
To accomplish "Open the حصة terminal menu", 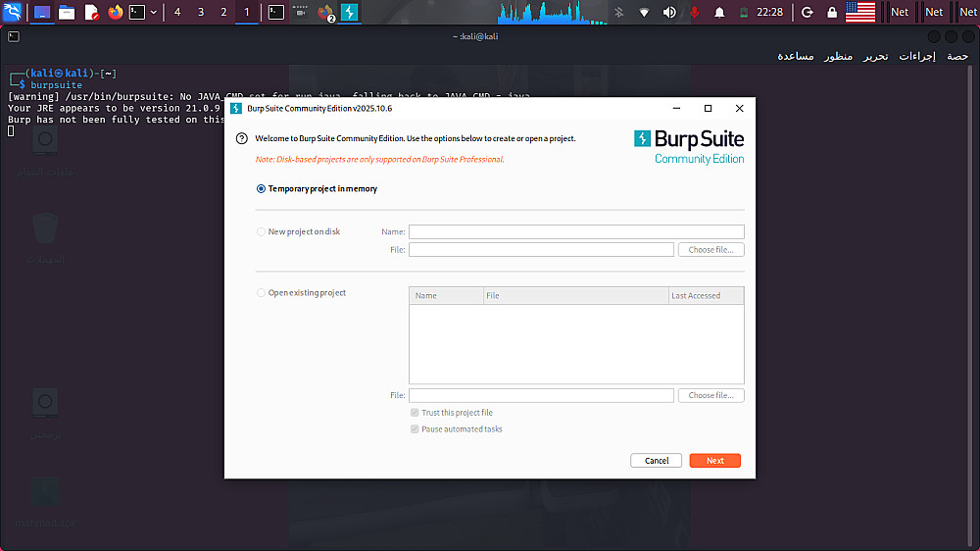I will [956, 56].
